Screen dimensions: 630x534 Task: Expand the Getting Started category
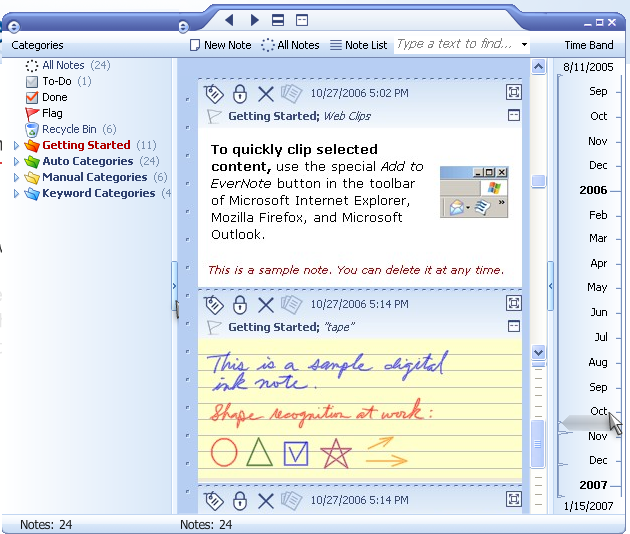(x=16, y=145)
